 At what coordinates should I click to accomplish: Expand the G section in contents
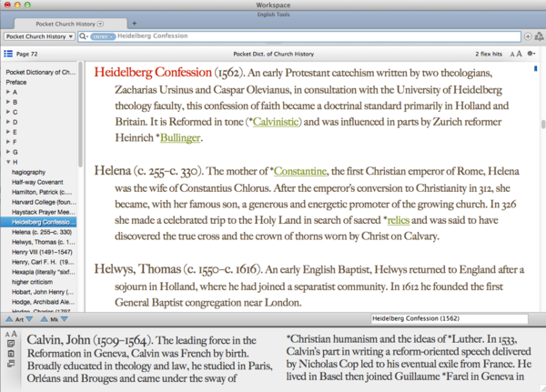tap(8, 152)
